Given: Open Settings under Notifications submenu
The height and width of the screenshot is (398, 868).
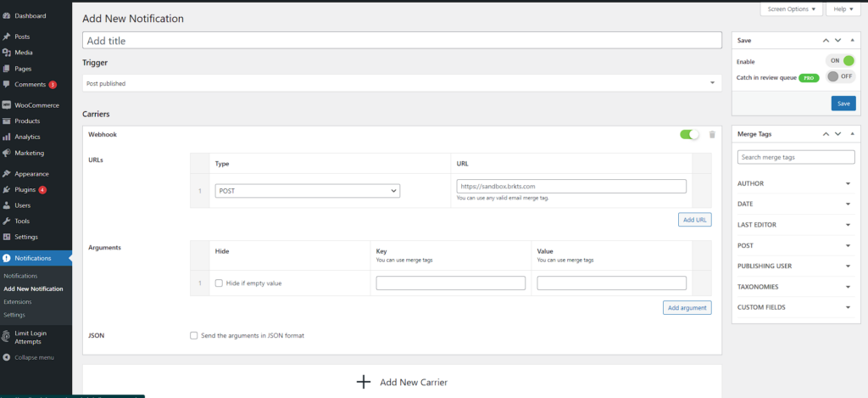Looking at the screenshot, I should 14,314.
